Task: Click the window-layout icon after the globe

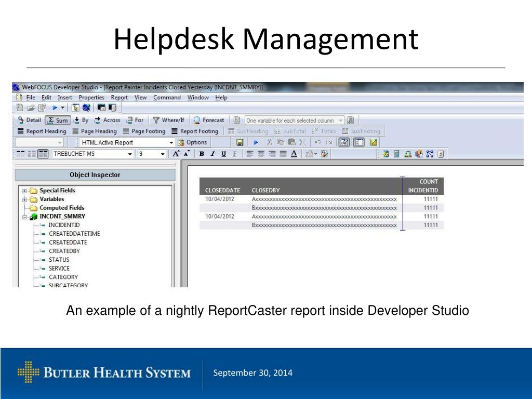Action: (x=101, y=108)
